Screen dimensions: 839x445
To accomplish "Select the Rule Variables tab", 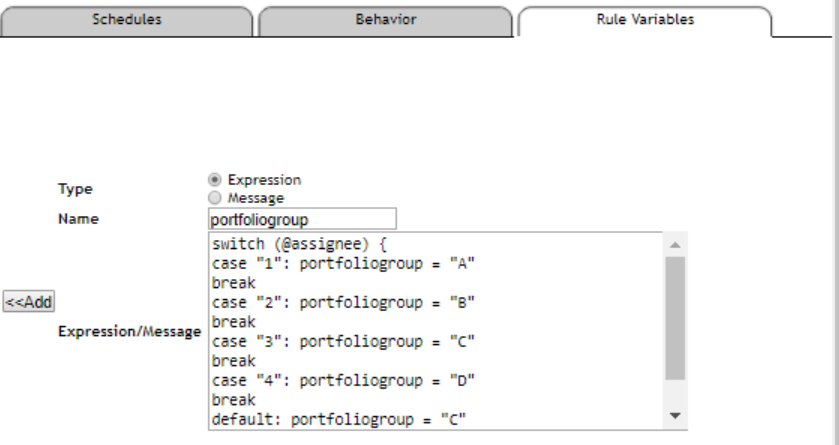I will [645, 21].
